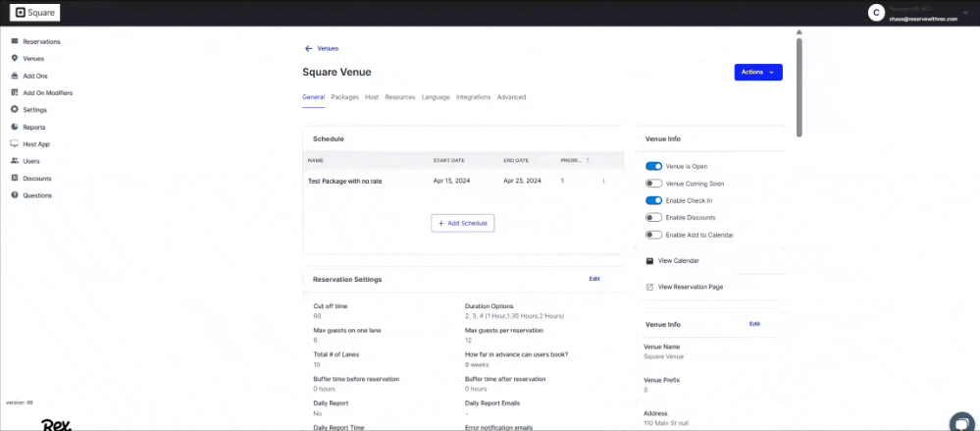This screenshot has height=431, width=980.
Task: Switch to the Language tab
Action: point(436,97)
